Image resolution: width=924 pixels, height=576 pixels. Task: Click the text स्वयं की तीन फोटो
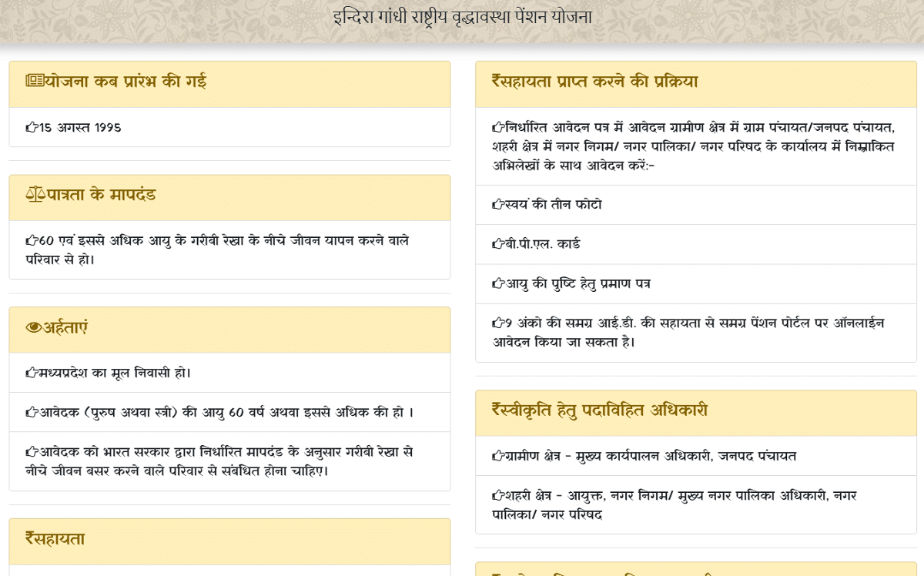pos(554,206)
